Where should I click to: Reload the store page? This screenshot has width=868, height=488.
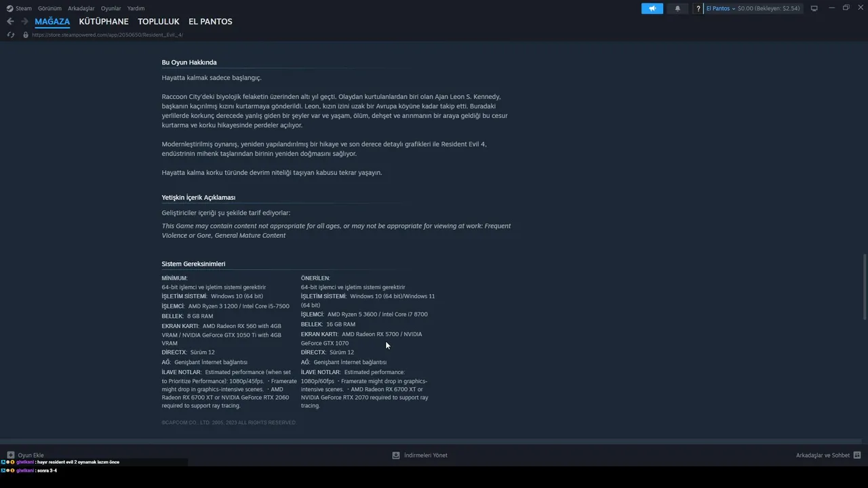(11, 35)
